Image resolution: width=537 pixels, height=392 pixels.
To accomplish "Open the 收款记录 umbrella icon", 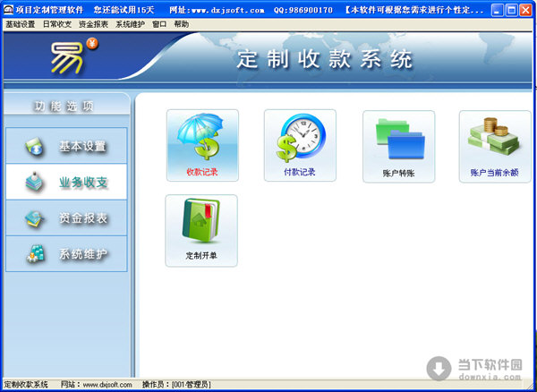I will click(201, 145).
